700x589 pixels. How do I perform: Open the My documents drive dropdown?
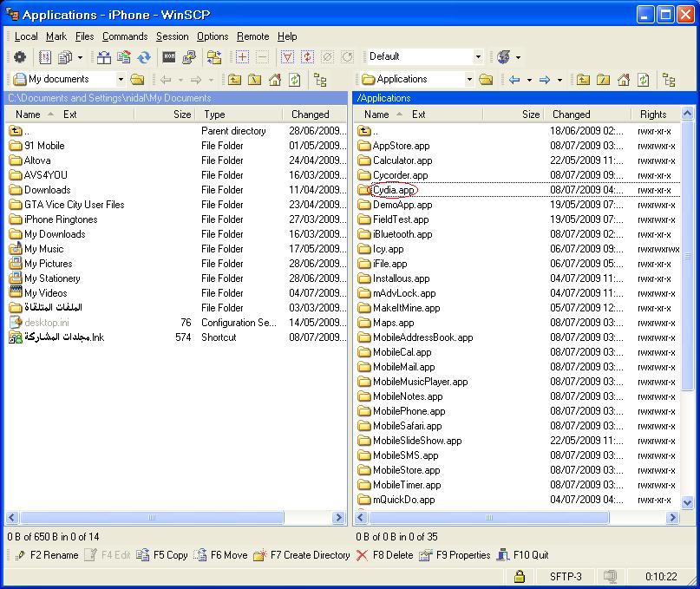(x=120, y=80)
